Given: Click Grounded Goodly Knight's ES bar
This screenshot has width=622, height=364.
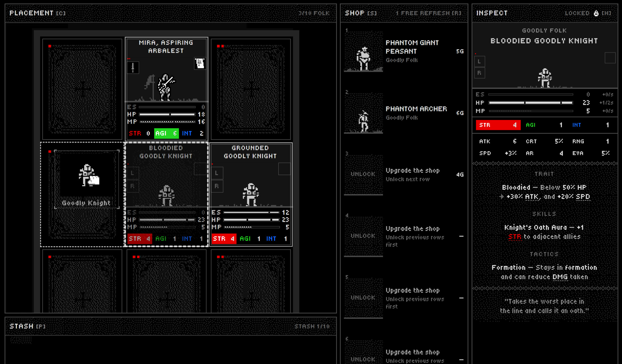Looking at the screenshot, I should tap(251, 212).
